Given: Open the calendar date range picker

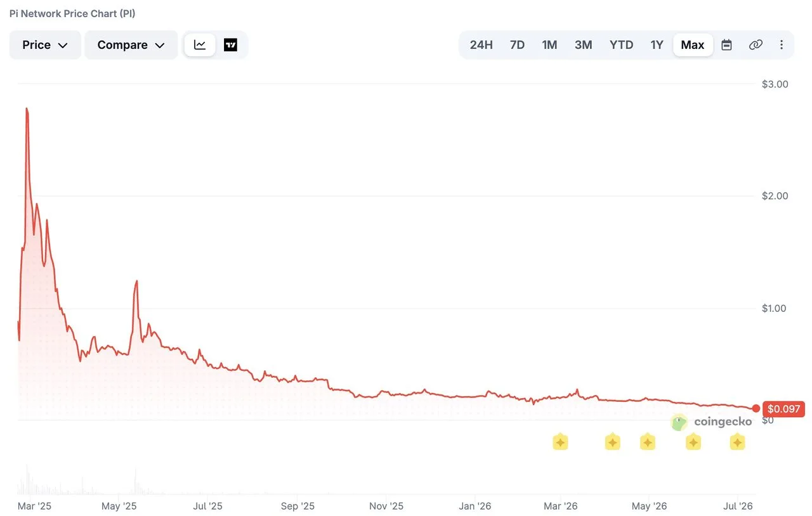Looking at the screenshot, I should pyautogui.click(x=727, y=45).
